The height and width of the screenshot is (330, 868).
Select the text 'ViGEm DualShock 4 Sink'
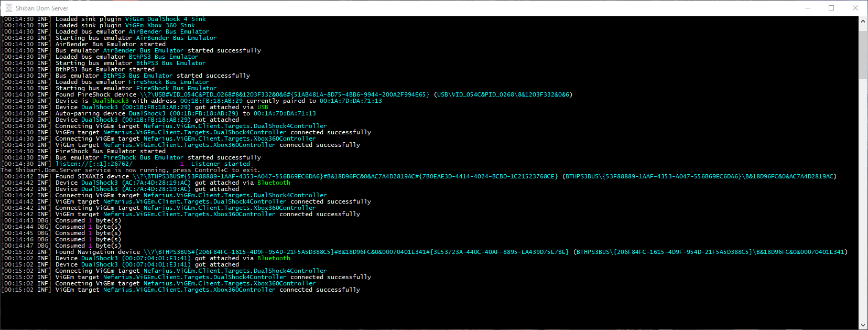(165, 19)
